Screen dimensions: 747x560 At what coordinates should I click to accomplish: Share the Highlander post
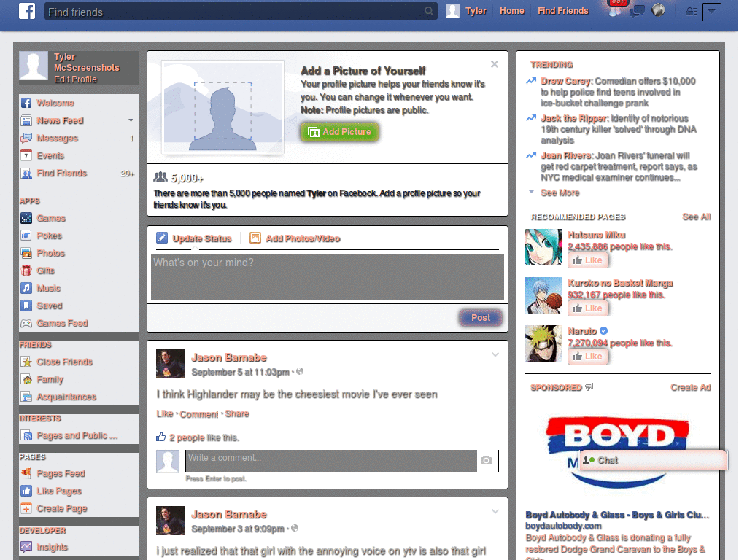237,414
